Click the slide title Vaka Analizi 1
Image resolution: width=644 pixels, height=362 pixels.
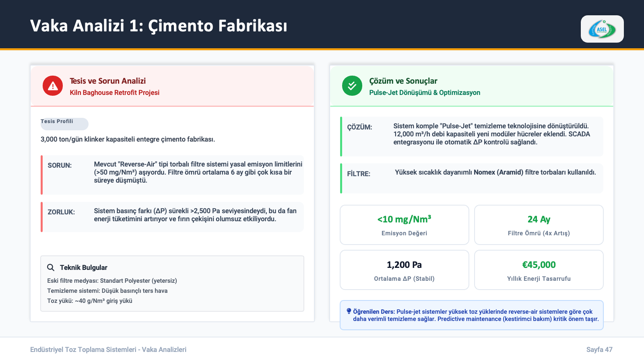tap(159, 26)
